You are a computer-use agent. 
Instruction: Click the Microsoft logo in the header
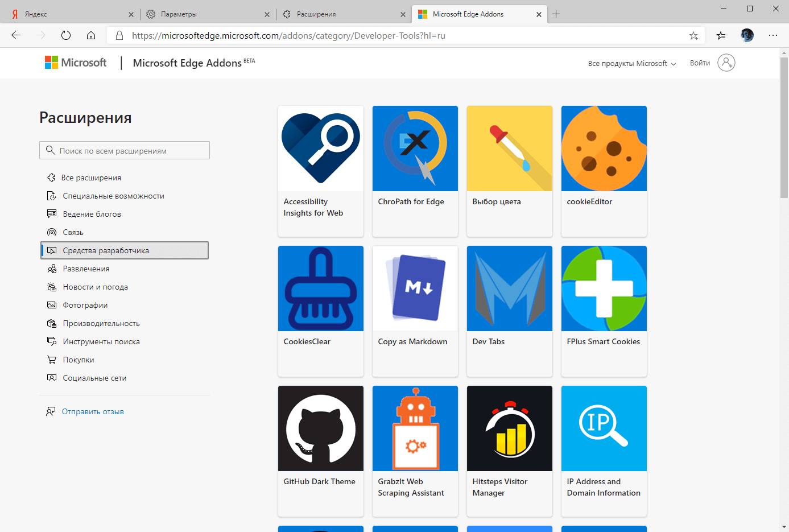76,63
